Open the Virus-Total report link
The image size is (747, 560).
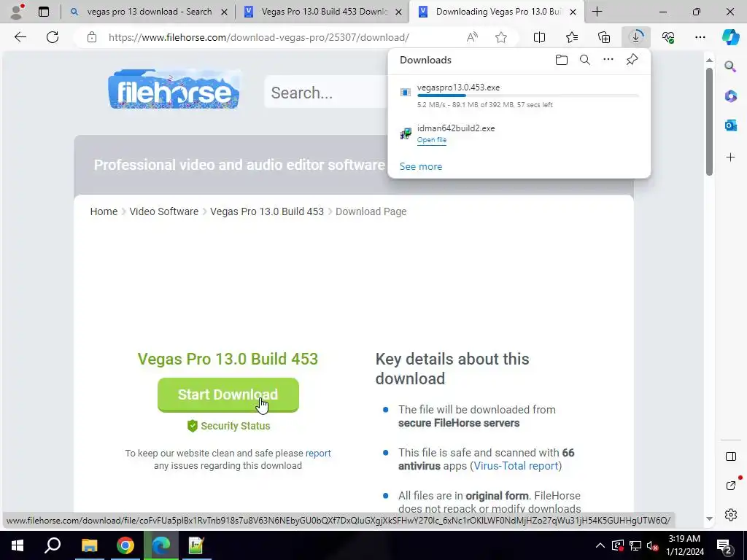pos(516,466)
